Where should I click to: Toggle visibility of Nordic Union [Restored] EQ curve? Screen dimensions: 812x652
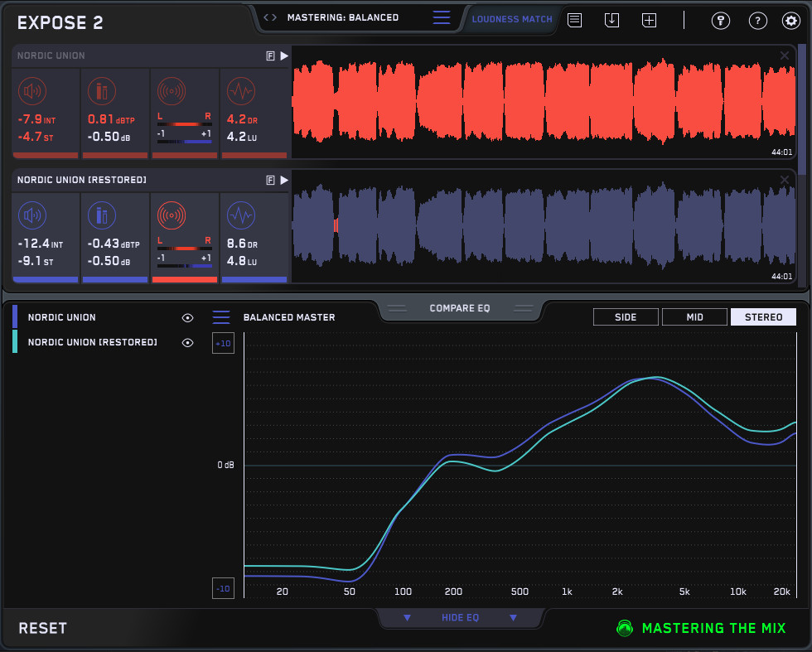[188, 342]
